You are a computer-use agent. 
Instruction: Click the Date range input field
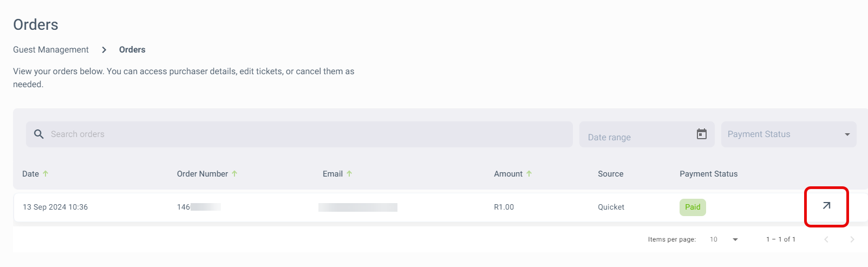point(647,134)
